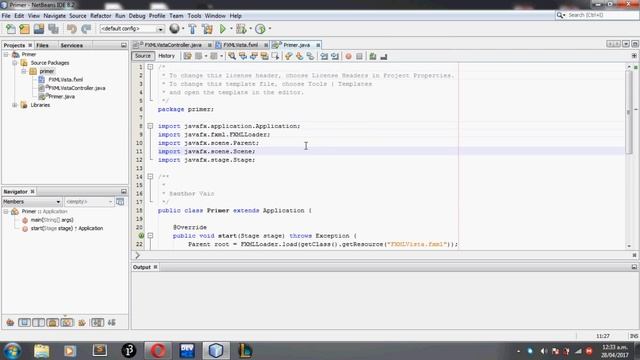Toggle Show Fields filter in Navigator

pyautogui.click(x=24, y=323)
